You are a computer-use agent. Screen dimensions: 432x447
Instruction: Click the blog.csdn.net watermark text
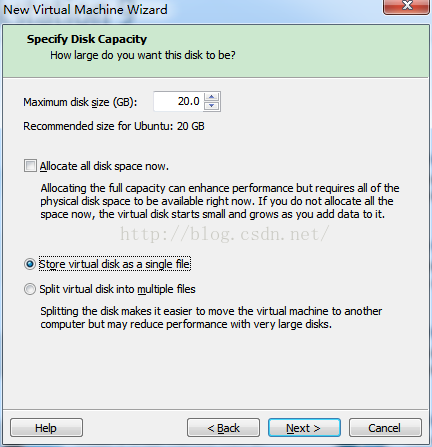[224, 234]
